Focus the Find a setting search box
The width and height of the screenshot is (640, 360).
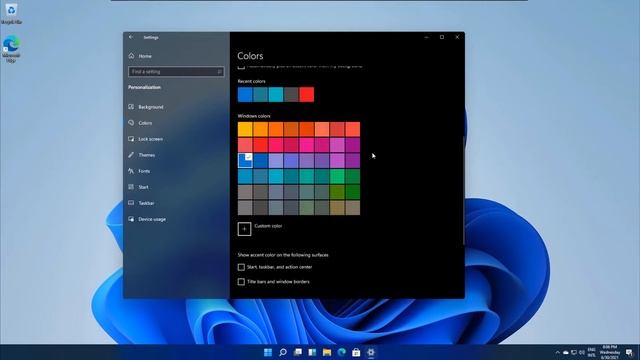pyautogui.click(x=176, y=72)
